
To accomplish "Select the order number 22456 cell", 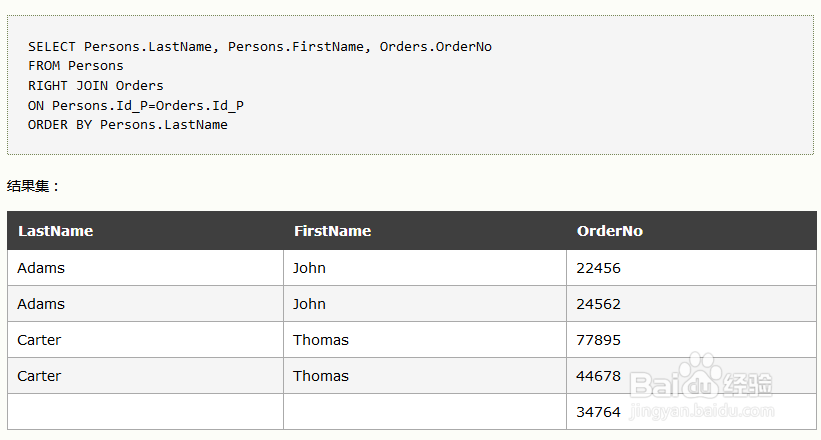I will [x=691, y=268].
